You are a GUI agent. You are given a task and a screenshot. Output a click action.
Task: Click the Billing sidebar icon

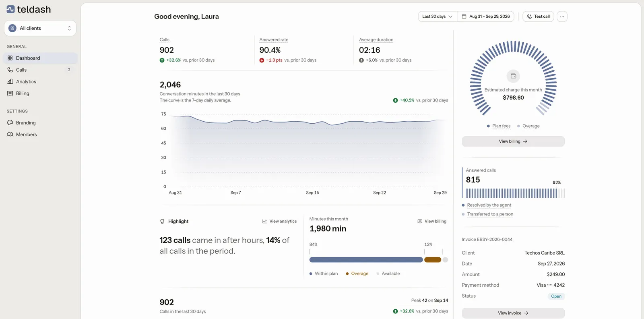(10, 93)
